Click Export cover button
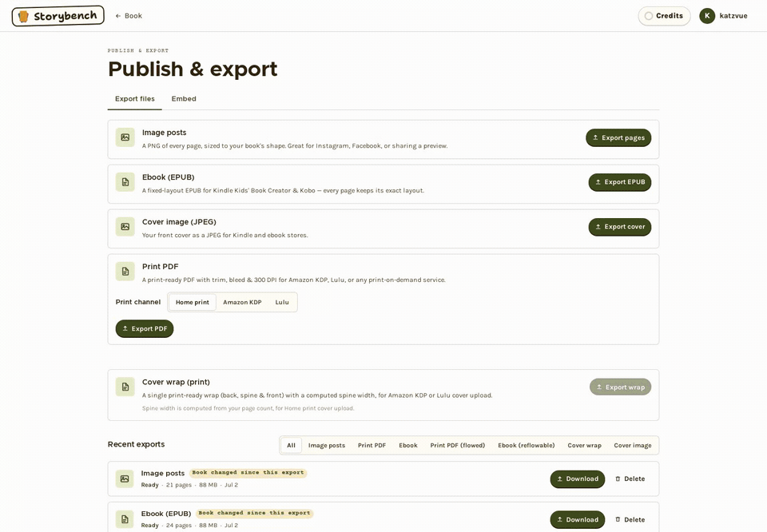767x532 pixels. click(x=620, y=227)
